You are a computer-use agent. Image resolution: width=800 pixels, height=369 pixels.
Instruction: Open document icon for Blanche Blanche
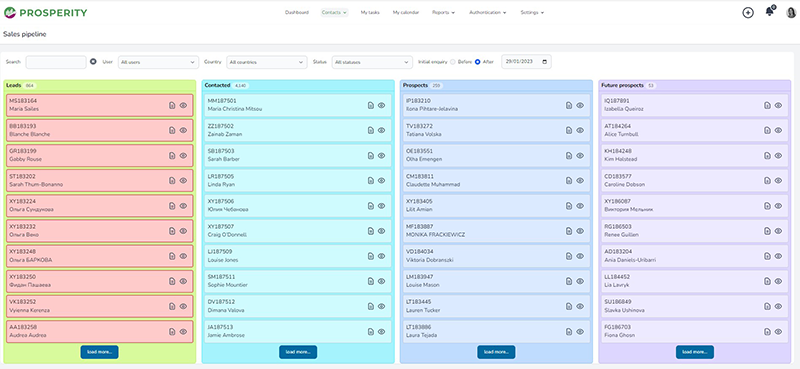tap(172, 130)
